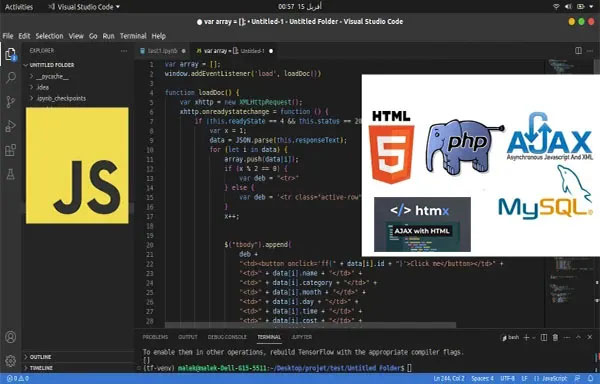Maximize the panel with up chevron
Viewport: 600px width, 384px height.
pyautogui.click(x=579, y=337)
